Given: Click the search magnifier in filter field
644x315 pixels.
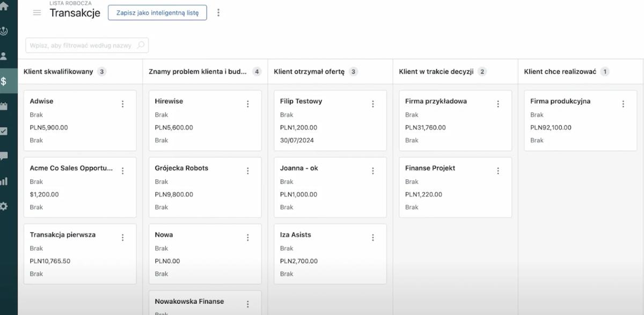Looking at the screenshot, I should (x=141, y=45).
